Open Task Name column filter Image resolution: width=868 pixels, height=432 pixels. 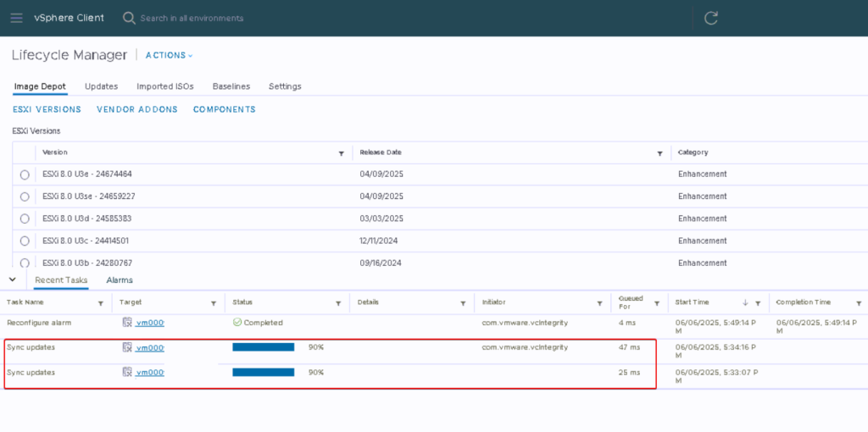point(101,303)
